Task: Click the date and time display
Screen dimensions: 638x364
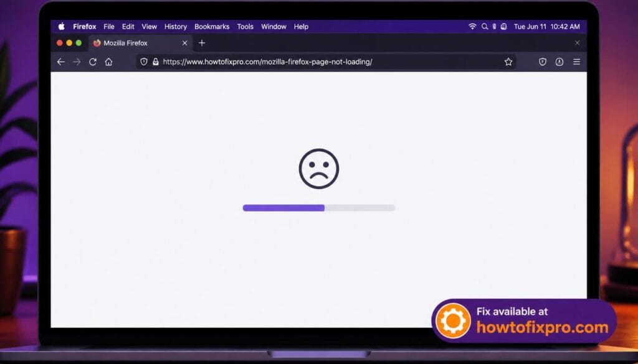Action: [547, 26]
